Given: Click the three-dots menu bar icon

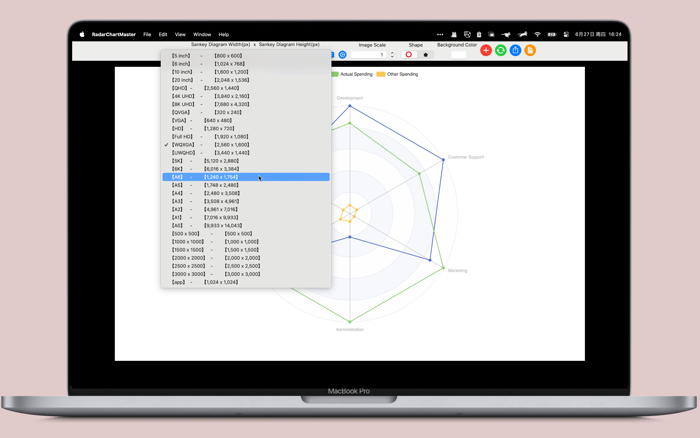Looking at the screenshot, I should (x=440, y=34).
